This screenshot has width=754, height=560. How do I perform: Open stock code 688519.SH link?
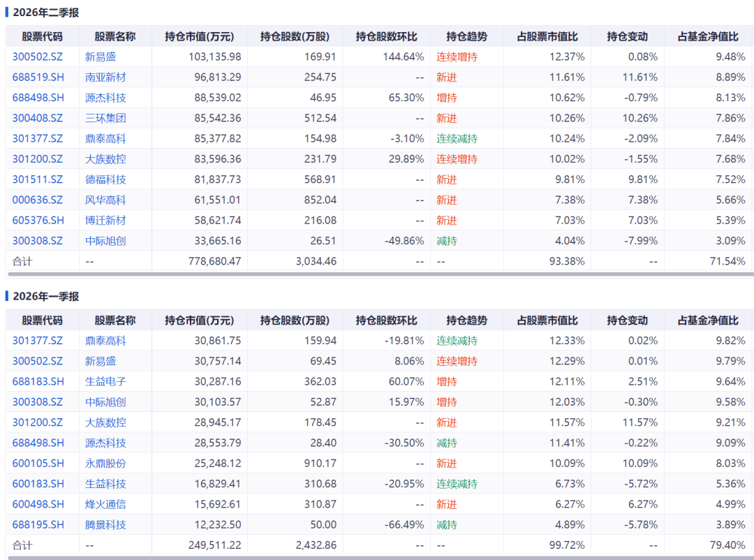38,77
